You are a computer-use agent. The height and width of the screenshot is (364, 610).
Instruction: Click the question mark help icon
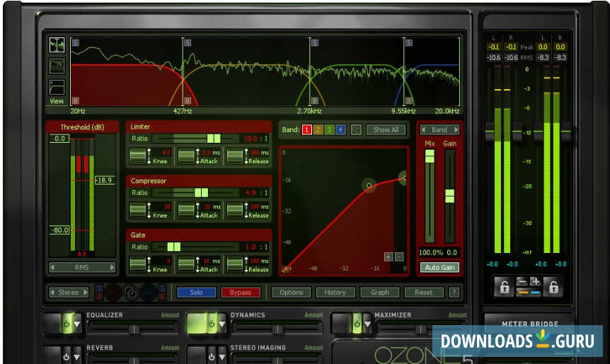(454, 292)
